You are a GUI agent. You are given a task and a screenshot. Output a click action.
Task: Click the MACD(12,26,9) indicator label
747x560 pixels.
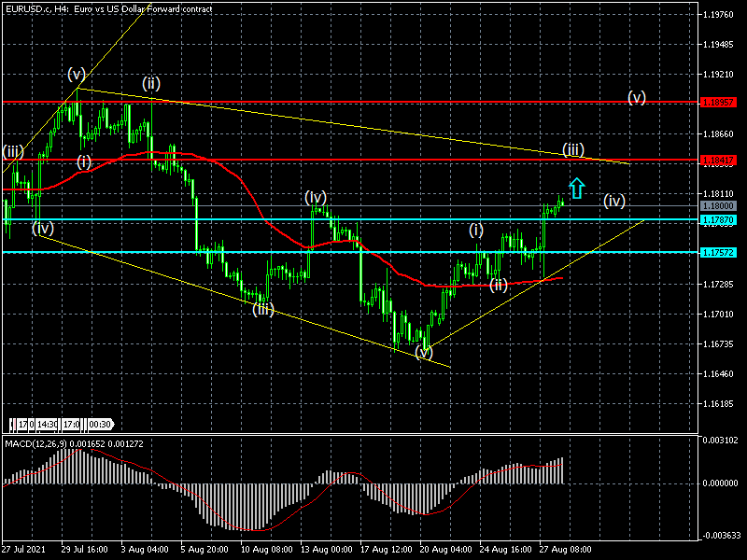[x=35, y=444]
